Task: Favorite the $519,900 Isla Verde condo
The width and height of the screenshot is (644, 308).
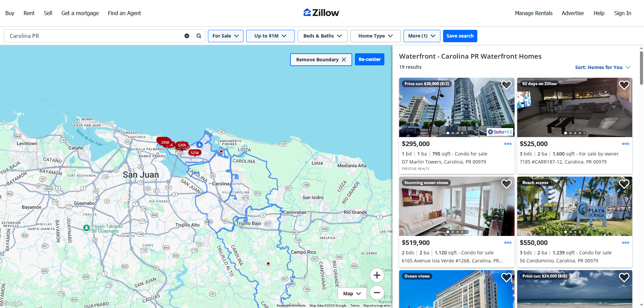Action: (x=506, y=184)
